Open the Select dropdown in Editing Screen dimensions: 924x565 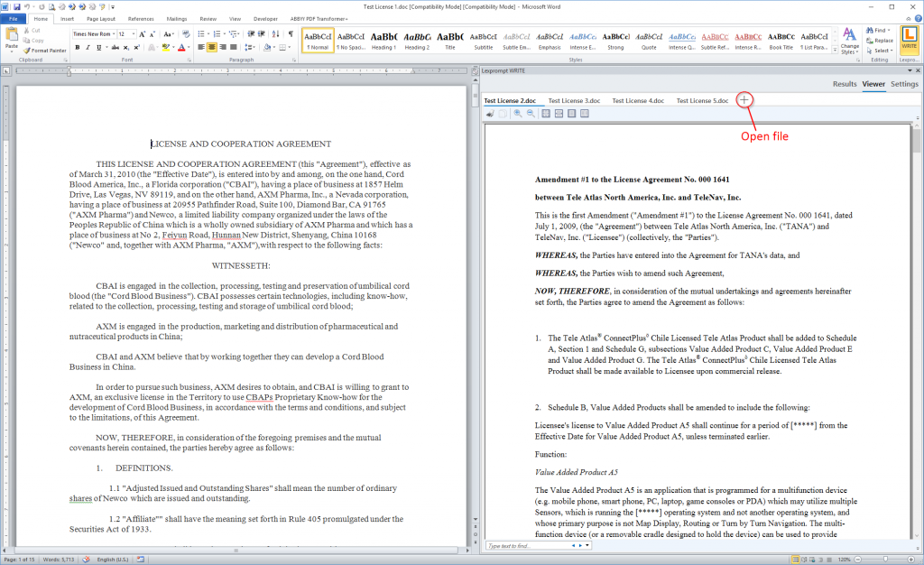pos(880,51)
